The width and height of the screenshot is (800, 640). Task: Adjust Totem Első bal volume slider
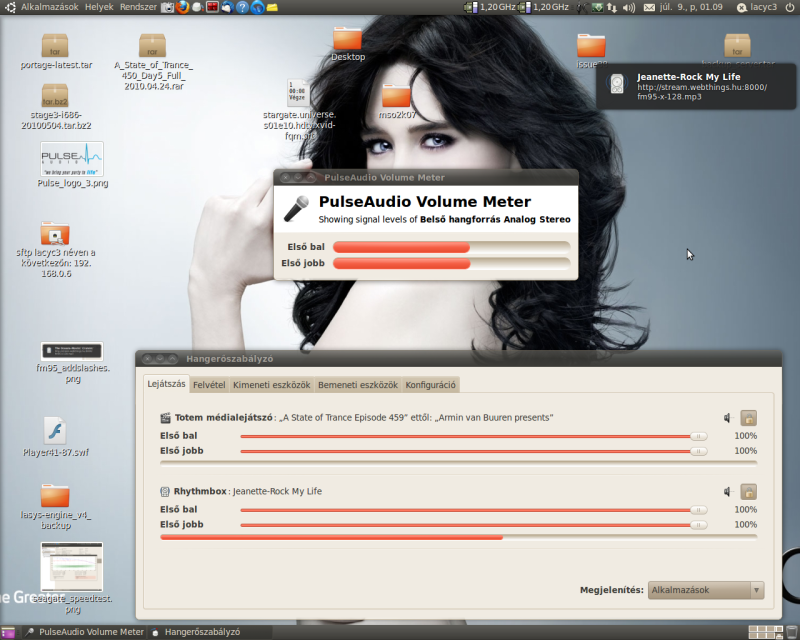pos(474,436)
